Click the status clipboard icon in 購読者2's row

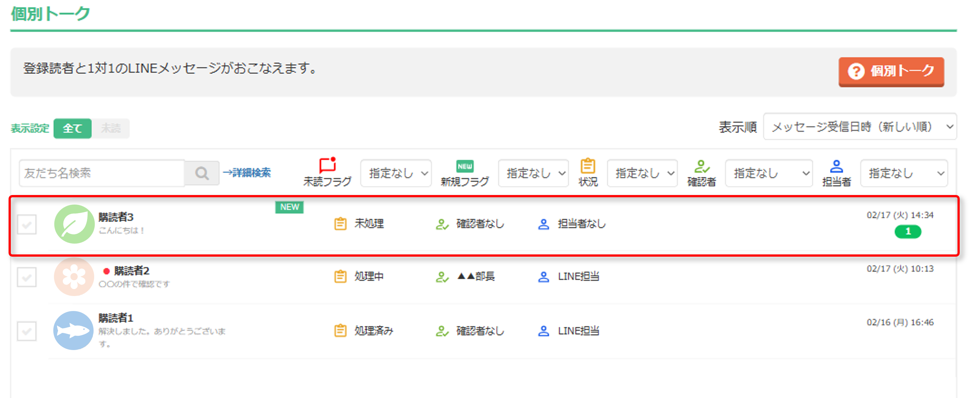tap(340, 277)
